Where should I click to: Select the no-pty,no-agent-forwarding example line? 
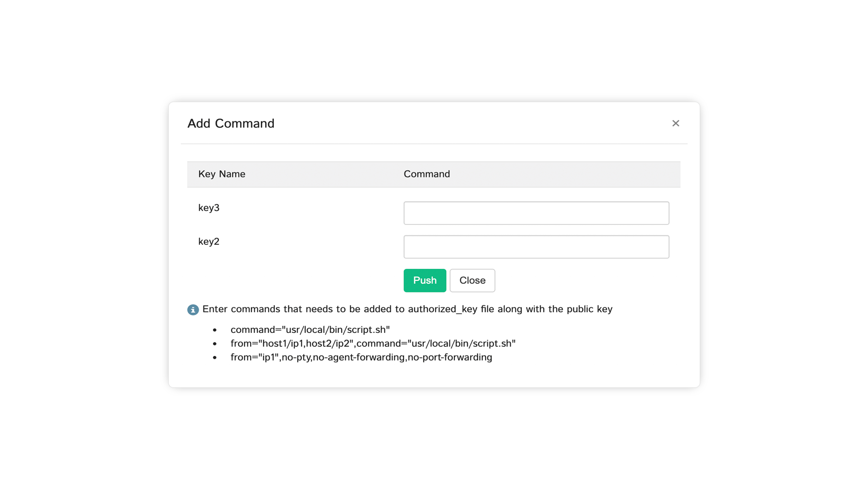(361, 357)
